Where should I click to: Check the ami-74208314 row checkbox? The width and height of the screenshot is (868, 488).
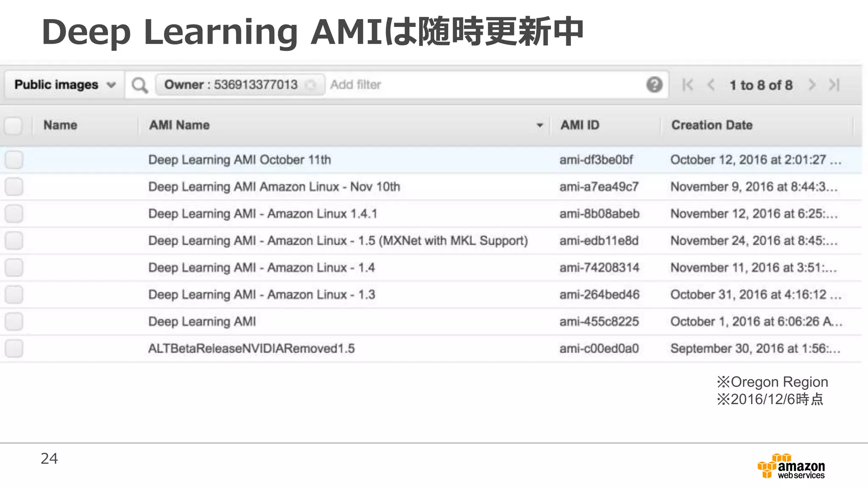[14, 268]
